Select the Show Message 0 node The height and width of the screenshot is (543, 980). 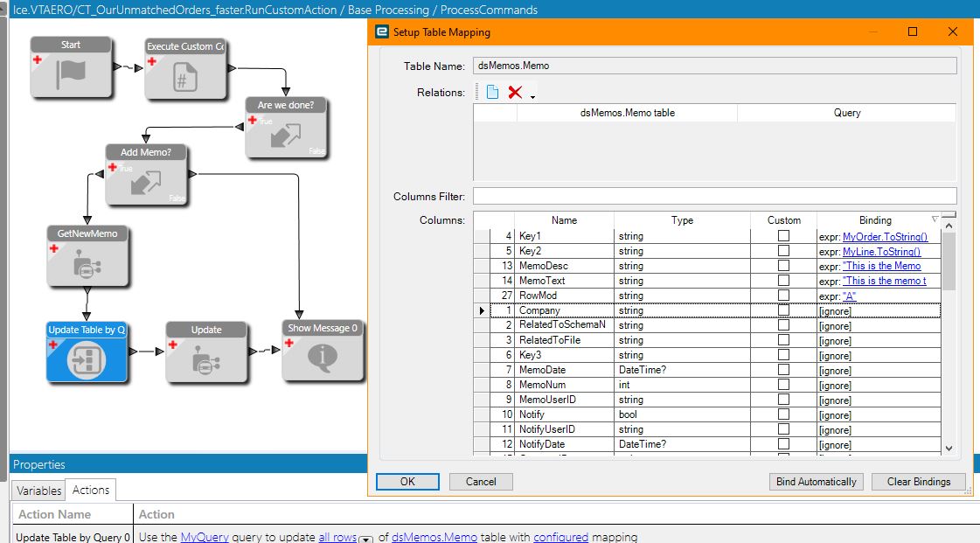coord(323,351)
